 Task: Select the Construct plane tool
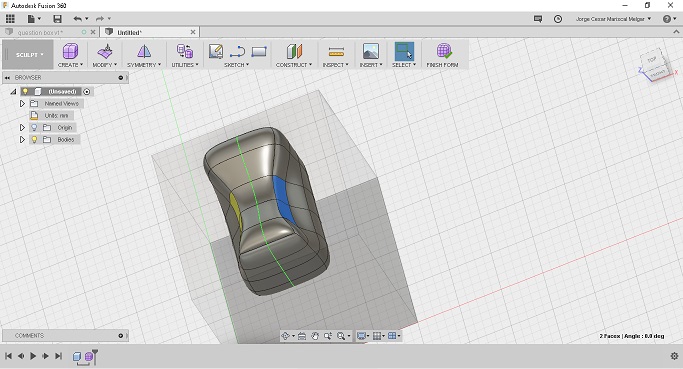294,51
